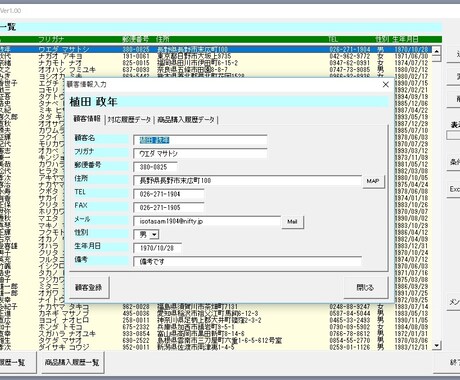This screenshot has height=380, width=460.
Task: Select the row ナカモト ナオ in the list
Action: (216, 63)
